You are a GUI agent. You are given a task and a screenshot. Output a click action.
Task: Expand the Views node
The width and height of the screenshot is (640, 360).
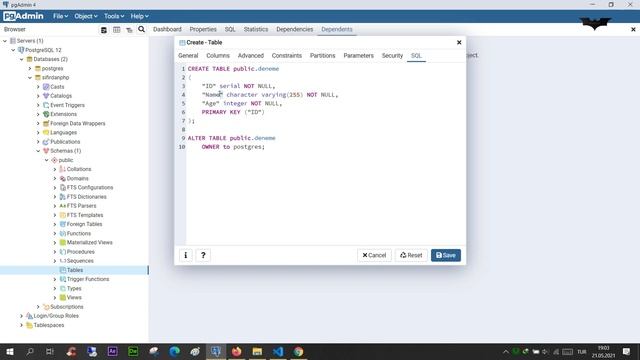point(55,298)
